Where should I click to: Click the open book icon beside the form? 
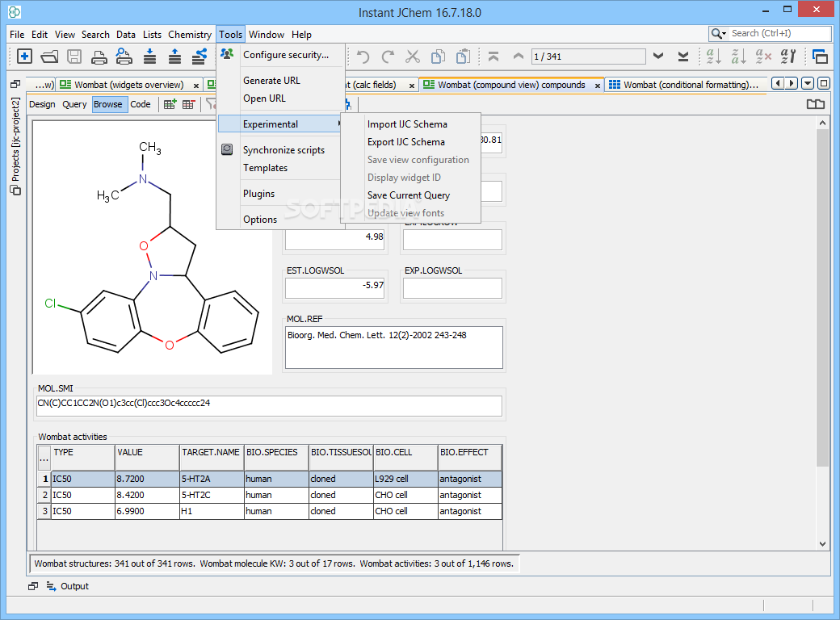coord(815,104)
